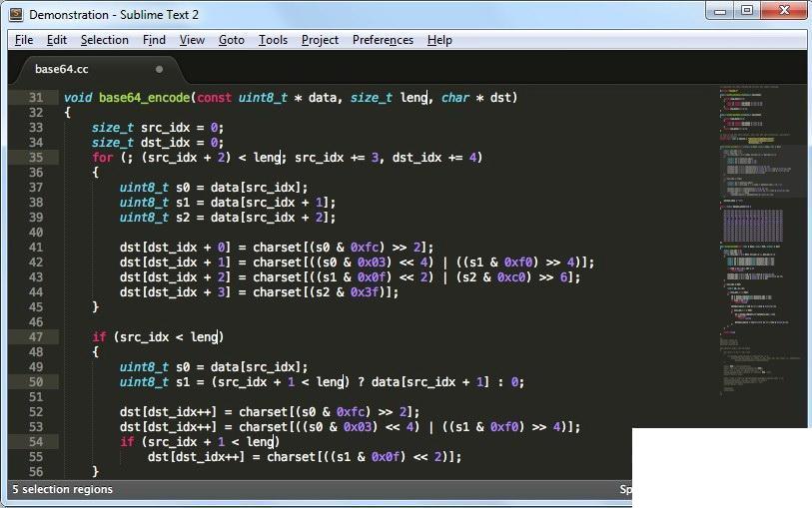The width and height of the screenshot is (812, 508).
Task: Click the 'char' type on line 31
Action: click(x=454, y=97)
